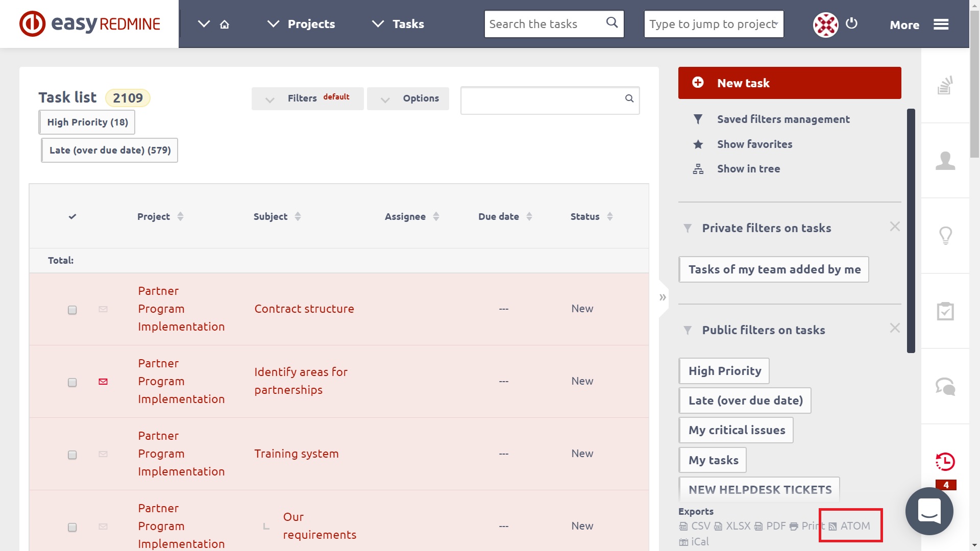Export tasks to iCal

(699, 542)
